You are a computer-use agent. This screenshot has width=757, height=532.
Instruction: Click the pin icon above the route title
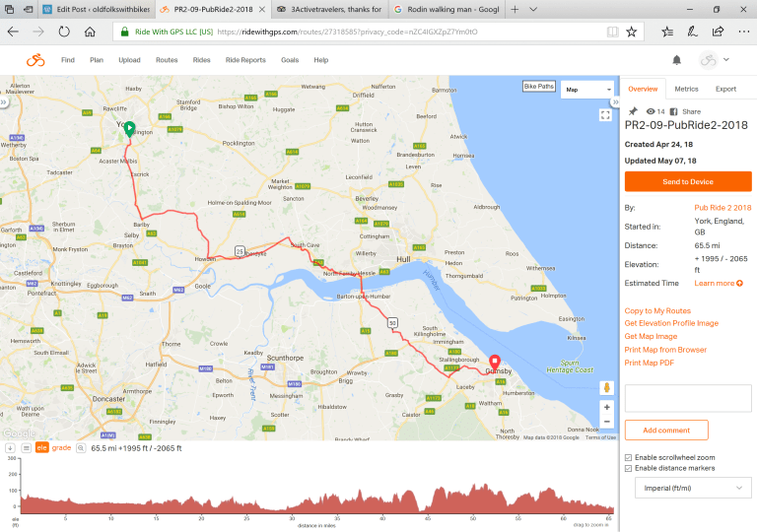pos(633,111)
